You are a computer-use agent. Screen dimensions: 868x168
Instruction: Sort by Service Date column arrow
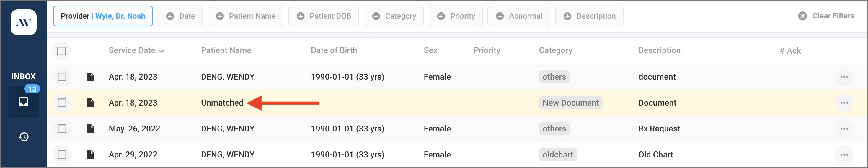tap(161, 51)
